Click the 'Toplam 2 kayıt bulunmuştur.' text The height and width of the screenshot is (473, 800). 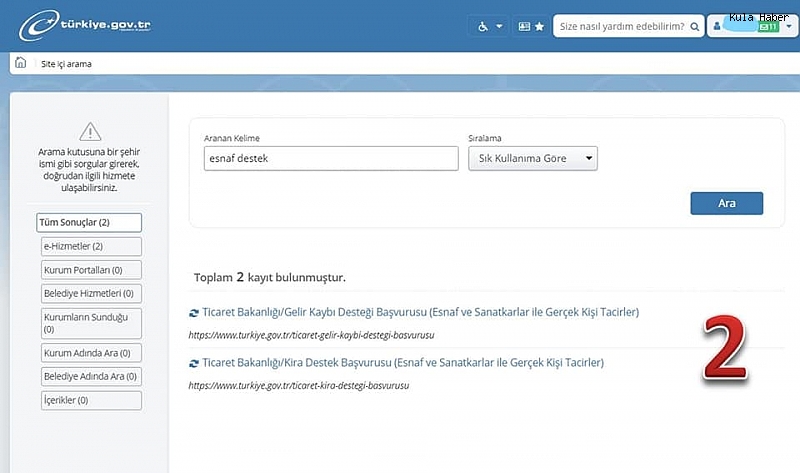269,277
